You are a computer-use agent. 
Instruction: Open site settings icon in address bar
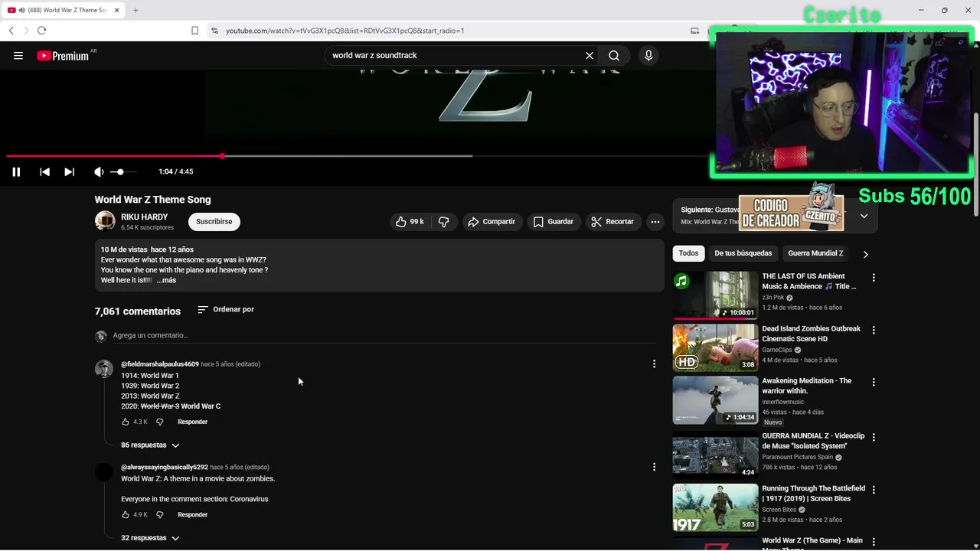pyautogui.click(x=214, y=31)
